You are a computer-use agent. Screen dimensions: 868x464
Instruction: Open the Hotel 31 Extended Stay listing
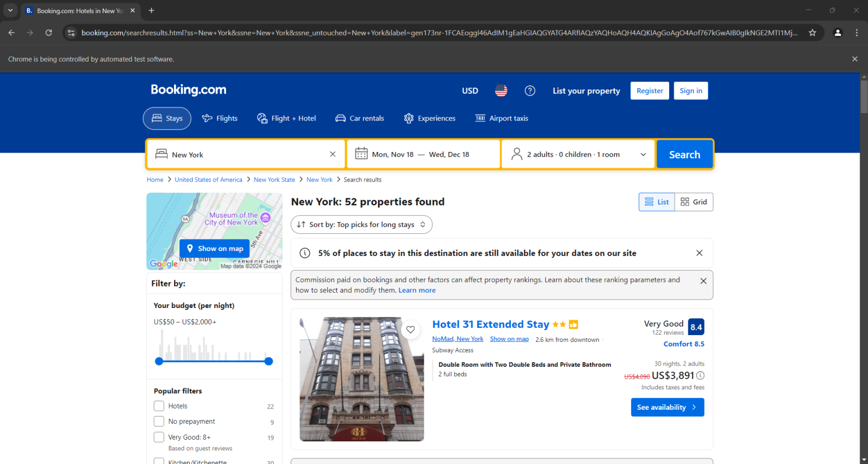[x=491, y=324]
